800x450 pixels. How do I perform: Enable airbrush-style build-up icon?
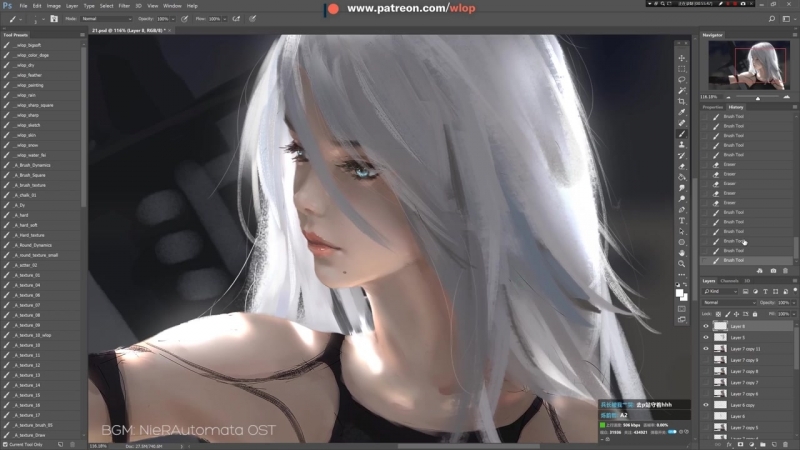(x=236, y=19)
